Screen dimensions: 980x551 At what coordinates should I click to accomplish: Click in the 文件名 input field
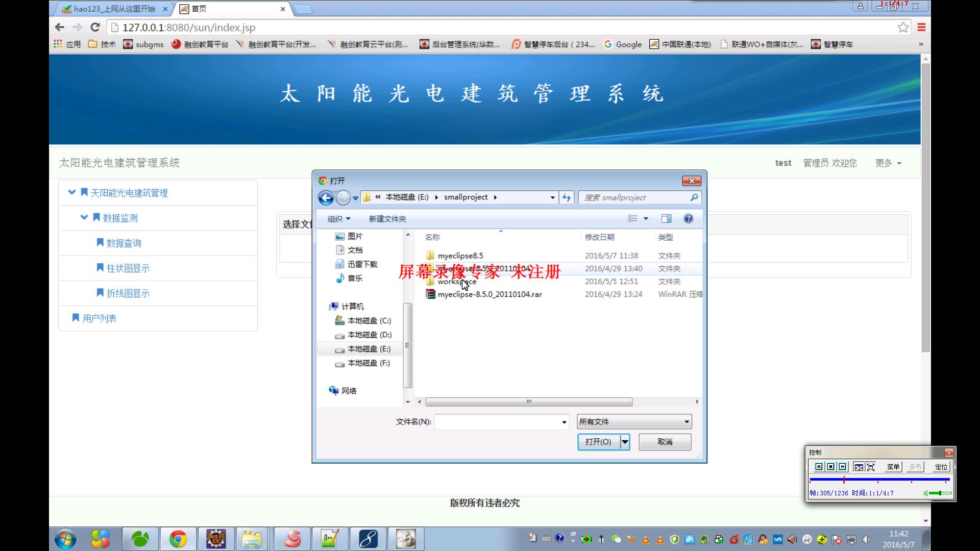pos(497,422)
